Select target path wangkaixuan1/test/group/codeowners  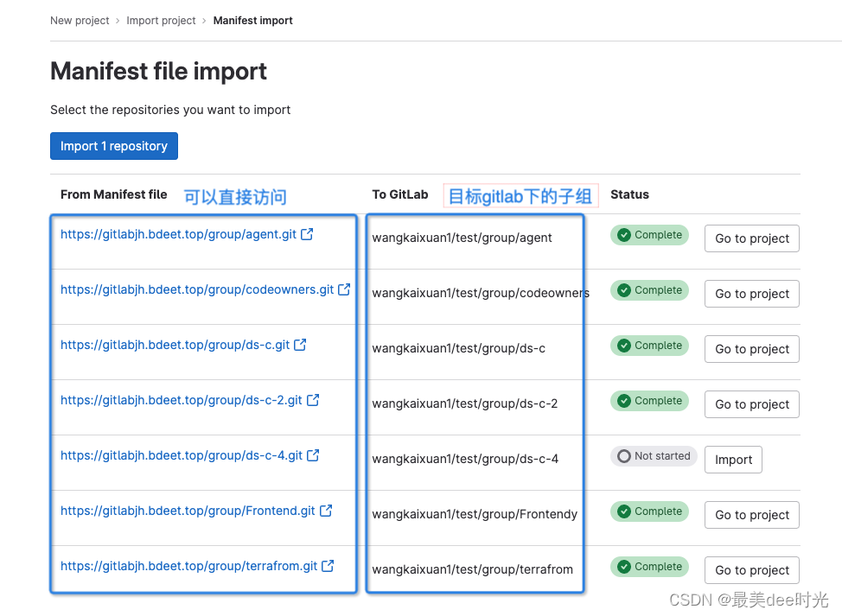pyautogui.click(x=481, y=293)
